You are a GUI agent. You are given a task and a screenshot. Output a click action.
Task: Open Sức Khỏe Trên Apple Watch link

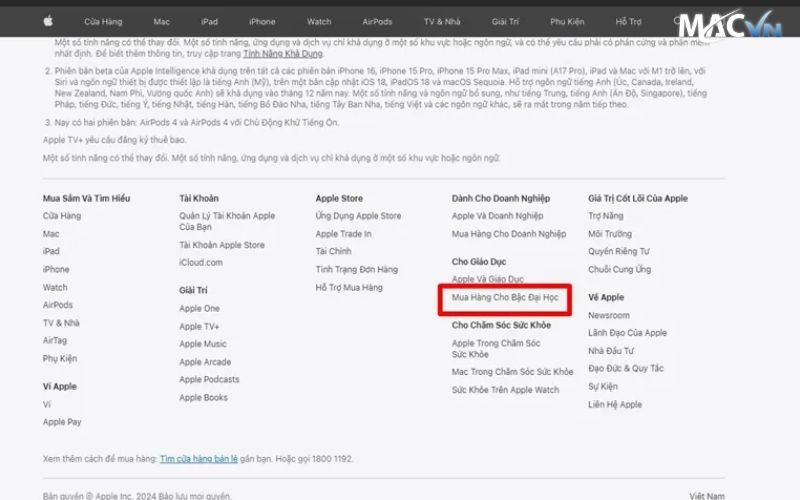(505, 390)
